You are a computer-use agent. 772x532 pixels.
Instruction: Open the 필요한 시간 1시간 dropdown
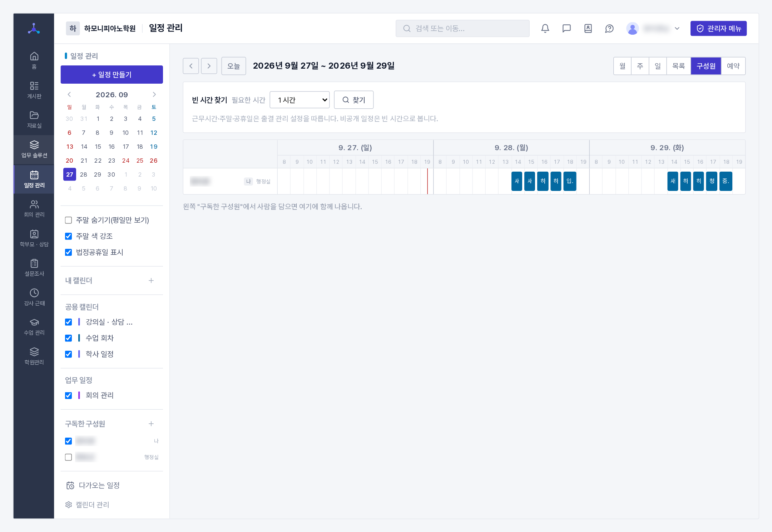click(300, 100)
